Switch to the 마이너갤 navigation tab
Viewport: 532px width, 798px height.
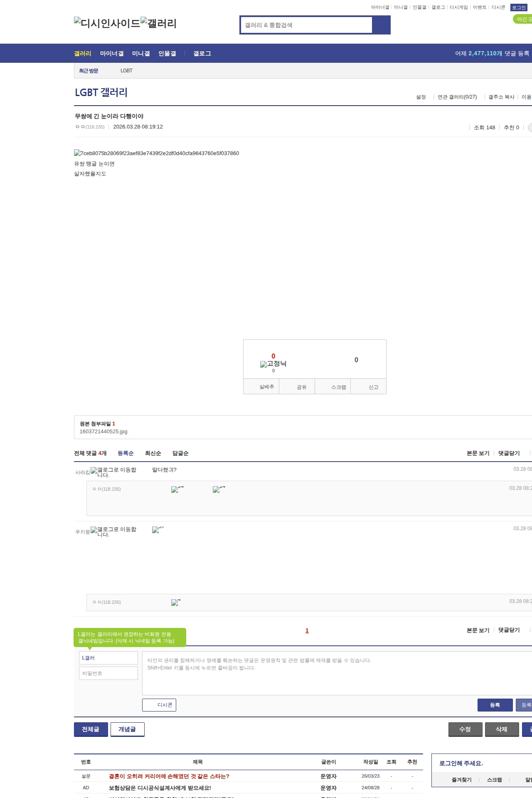pos(112,54)
